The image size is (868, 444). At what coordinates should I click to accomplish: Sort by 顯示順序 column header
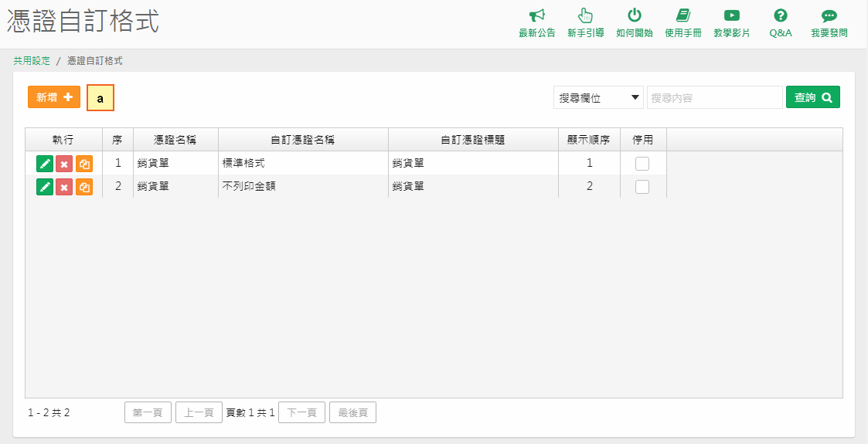(589, 140)
